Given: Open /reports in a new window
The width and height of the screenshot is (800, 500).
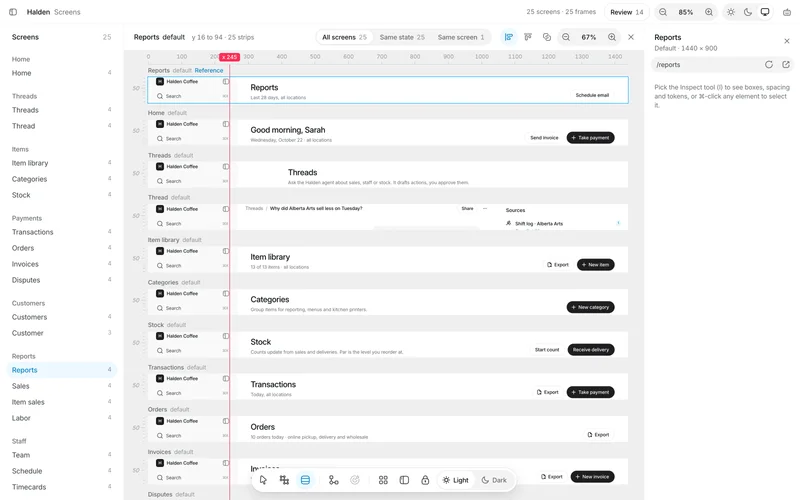Looking at the screenshot, I should pyautogui.click(x=786, y=64).
